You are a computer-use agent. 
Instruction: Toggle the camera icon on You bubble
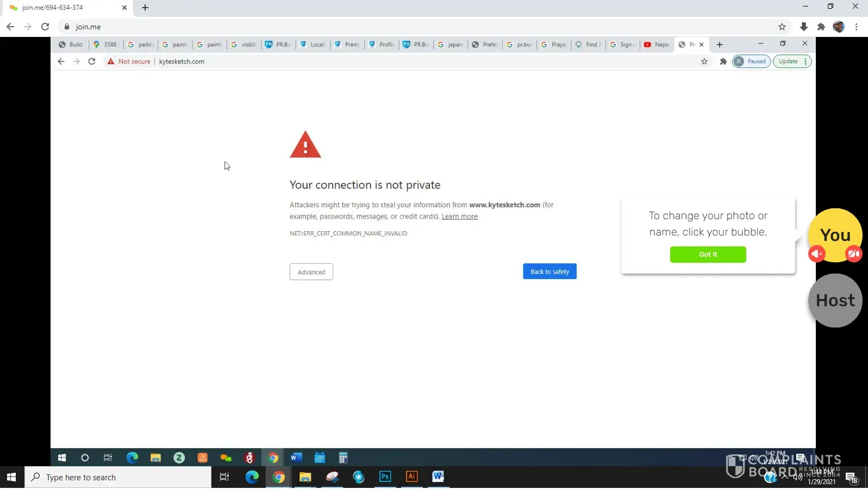(x=853, y=254)
